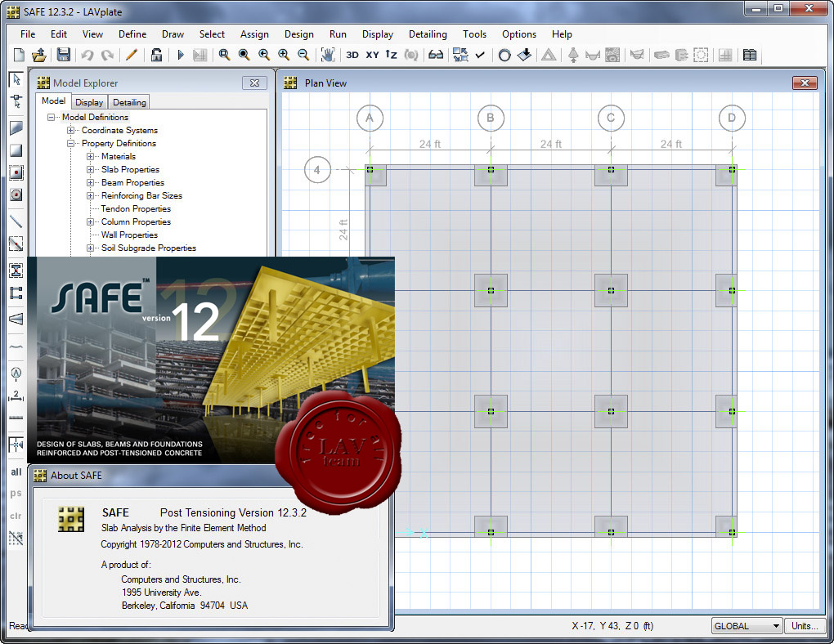Click the Zoom Out minus icon
The width and height of the screenshot is (834, 644).
pyautogui.click(x=303, y=55)
